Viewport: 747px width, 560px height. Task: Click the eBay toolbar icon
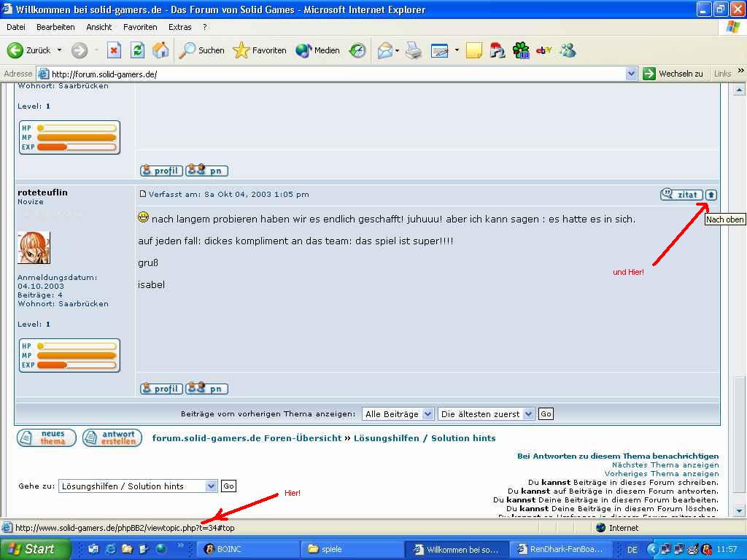coord(543,50)
